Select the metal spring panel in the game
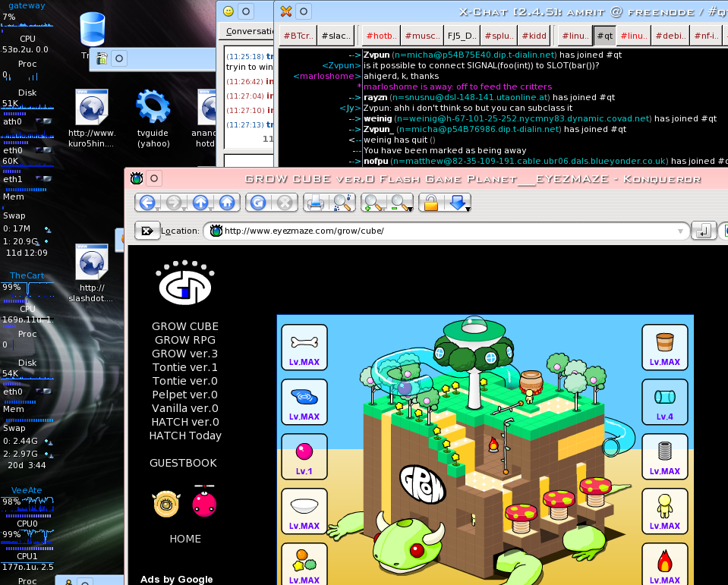Viewport: 728px width, 585px height. pyautogui.click(x=665, y=457)
